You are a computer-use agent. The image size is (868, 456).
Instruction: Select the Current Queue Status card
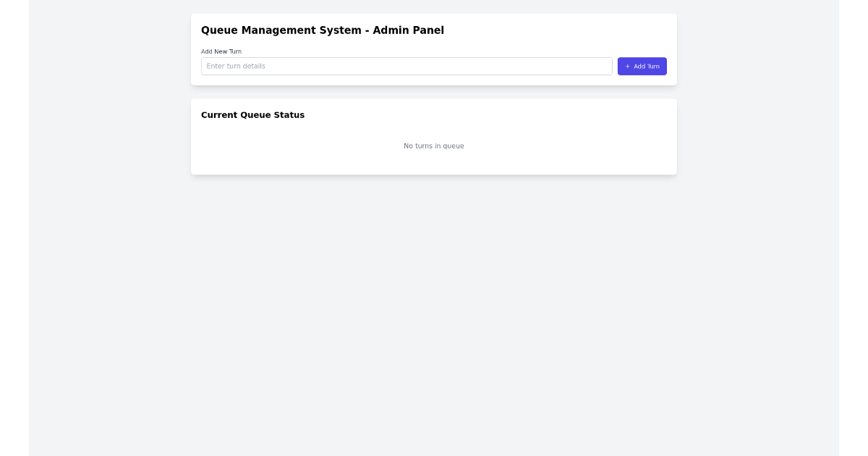(x=434, y=136)
